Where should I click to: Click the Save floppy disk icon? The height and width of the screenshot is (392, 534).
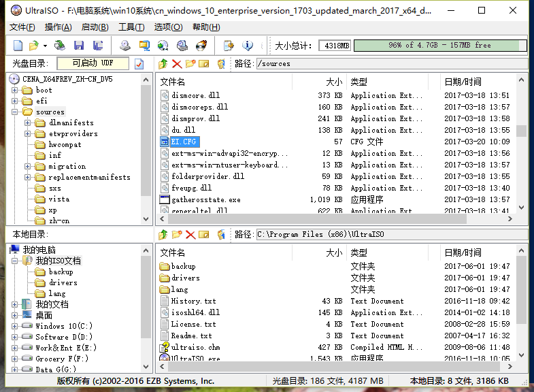[x=79, y=46]
